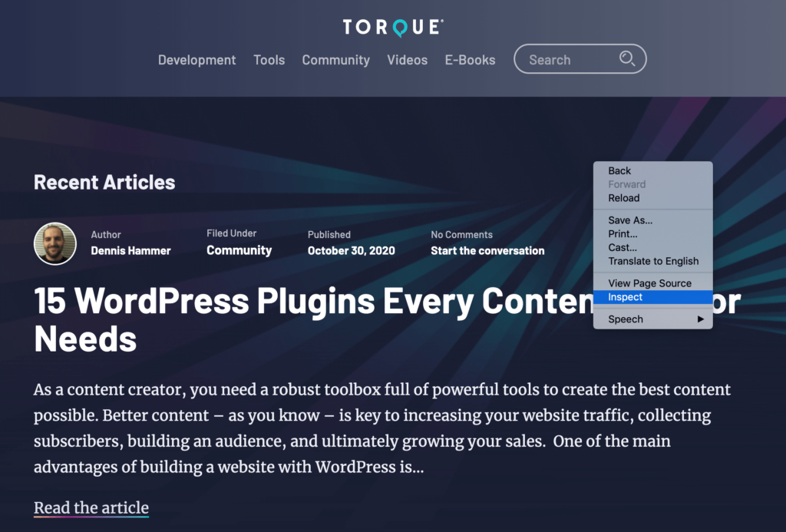Open the E-Books nav item
The height and width of the screenshot is (532, 786).
471,60
